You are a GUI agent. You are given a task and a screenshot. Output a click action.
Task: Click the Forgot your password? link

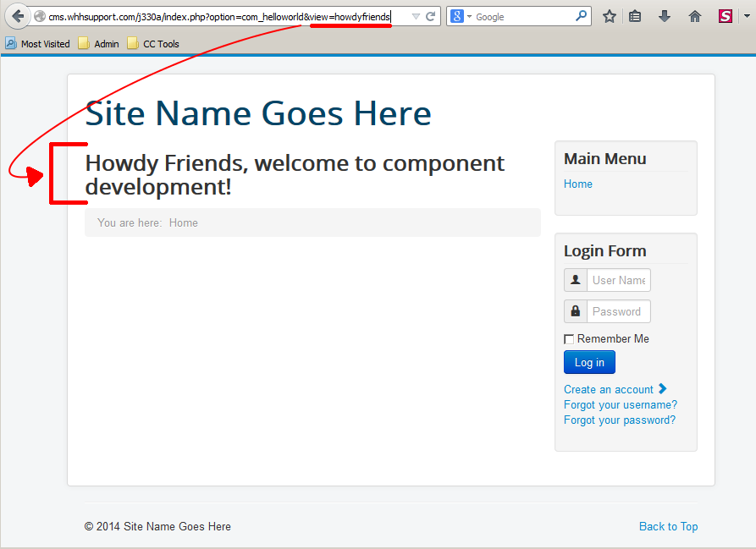(620, 420)
